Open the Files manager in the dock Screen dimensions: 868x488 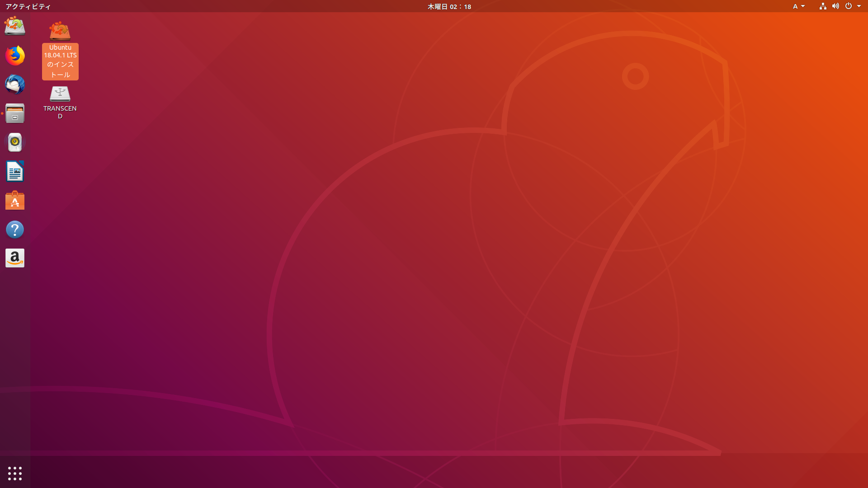click(15, 113)
